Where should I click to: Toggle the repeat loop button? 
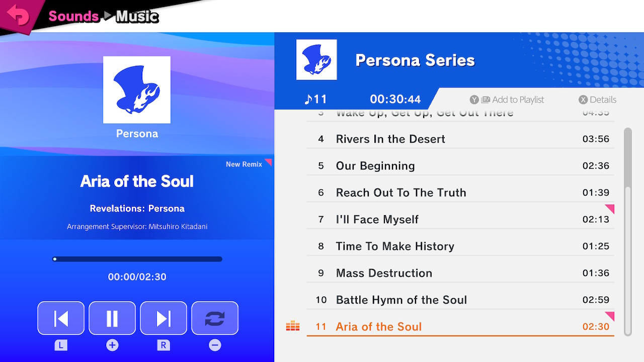(215, 318)
